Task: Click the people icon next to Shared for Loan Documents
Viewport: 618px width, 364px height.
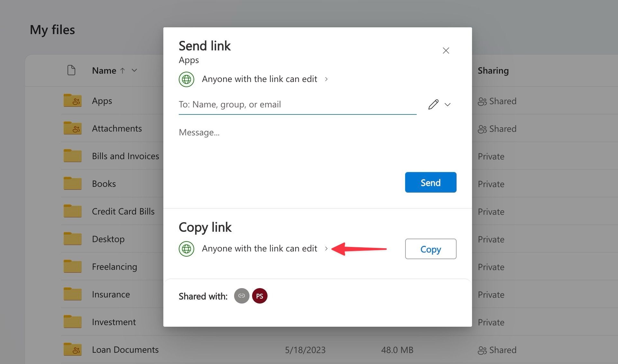Action: point(482,350)
